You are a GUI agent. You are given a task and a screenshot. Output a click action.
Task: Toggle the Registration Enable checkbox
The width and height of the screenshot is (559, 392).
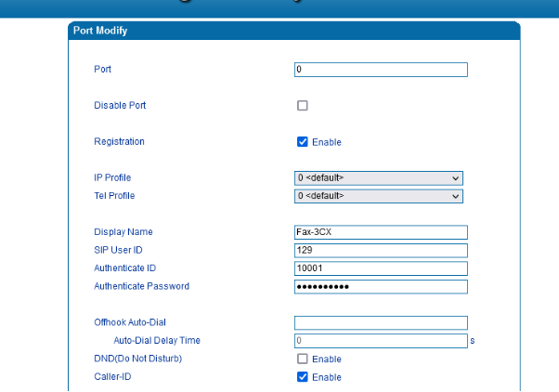click(x=303, y=142)
